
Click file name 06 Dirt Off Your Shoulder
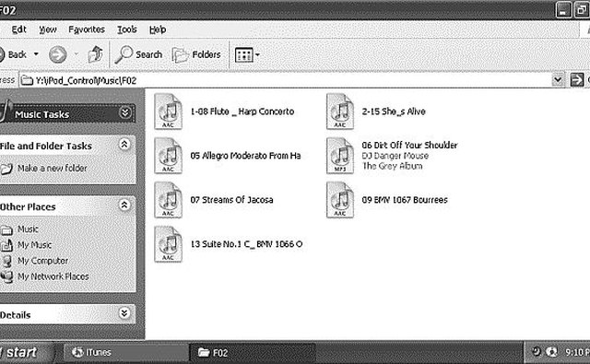(409, 146)
